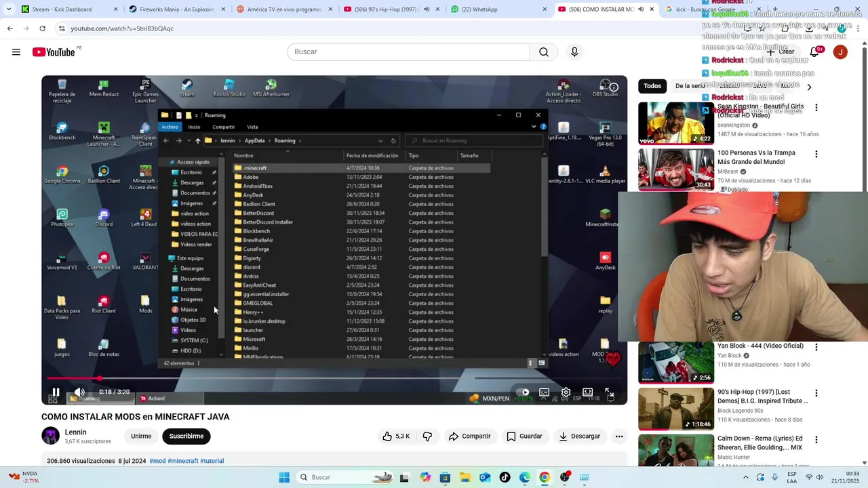Open options menu for the Calm Down Rema video
868x488 pixels.
point(816,439)
